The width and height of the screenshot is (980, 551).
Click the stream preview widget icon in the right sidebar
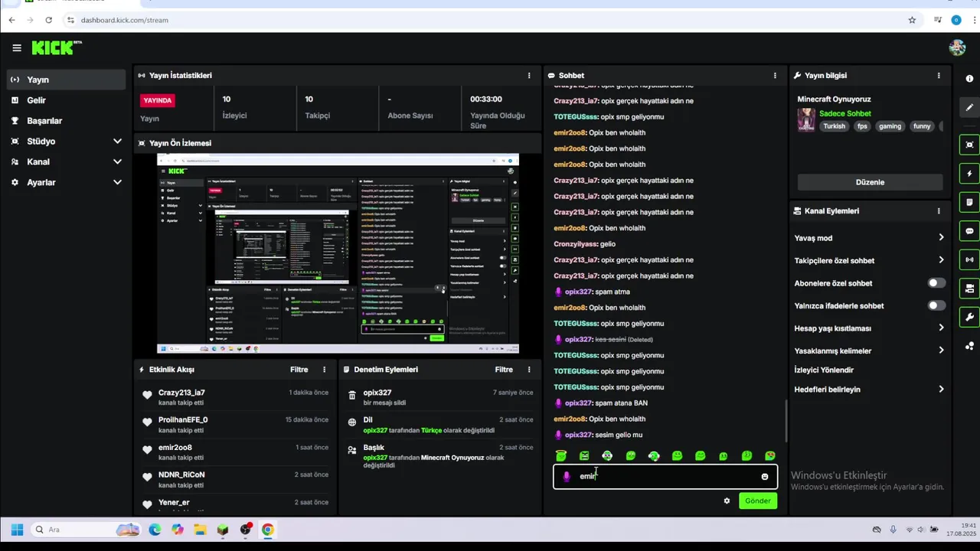click(969, 145)
